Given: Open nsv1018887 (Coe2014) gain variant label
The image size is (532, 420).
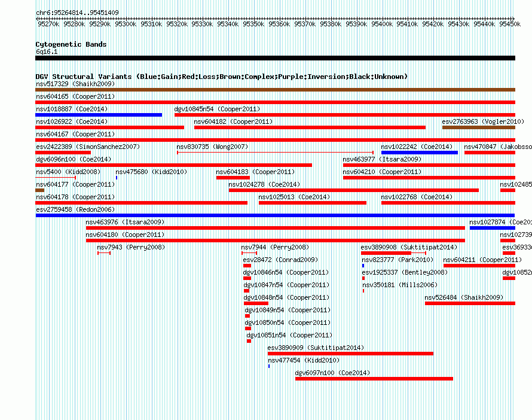Looking at the screenshot, I should coord(72,109).
